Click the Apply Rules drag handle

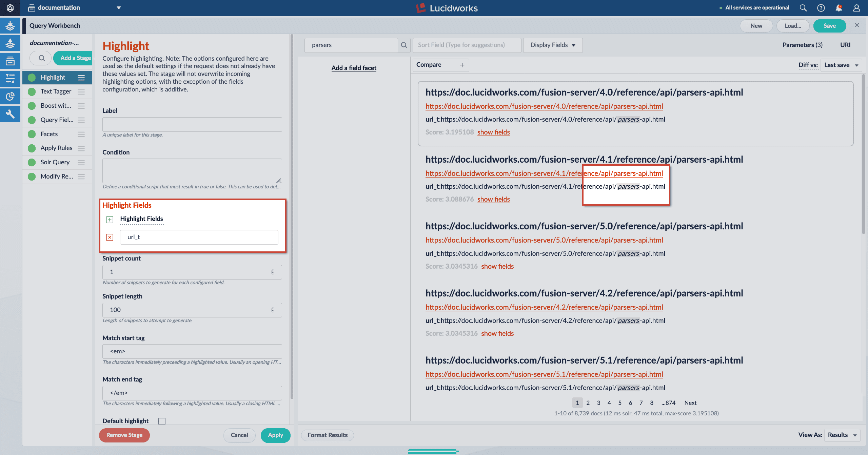point(81,148)
